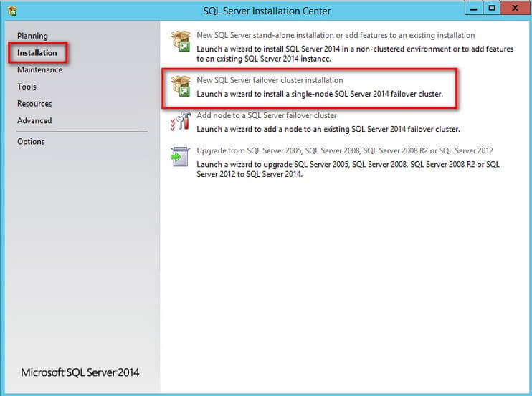Switch to the Advanced section
The width and height of the screenshot is (532, 396).
pyautogui.click(x=34, y=120)
